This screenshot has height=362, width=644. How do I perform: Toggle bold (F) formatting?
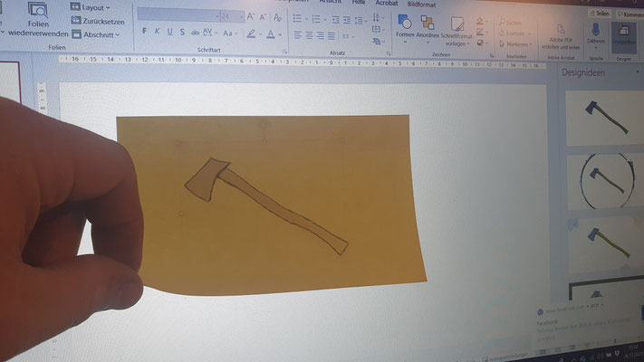144,31
